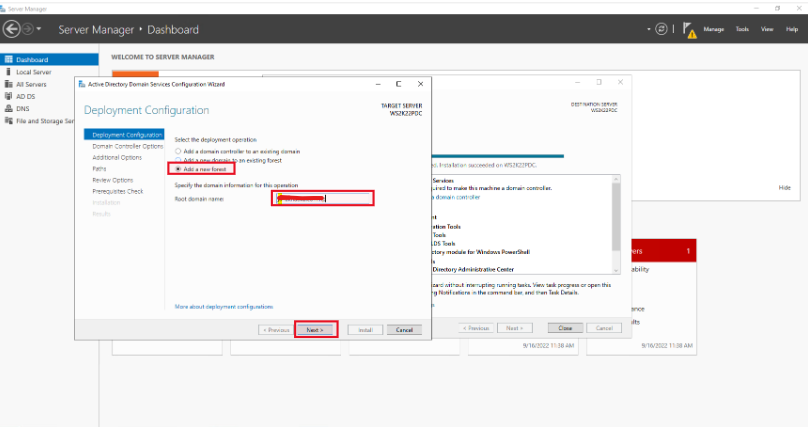Select the DNS role icon
The width and height of the screenshot is (808, 427).
tap(8, 108)
